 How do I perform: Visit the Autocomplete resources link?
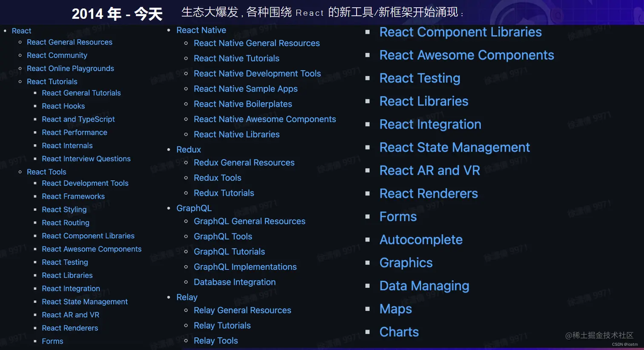[421, 240]
